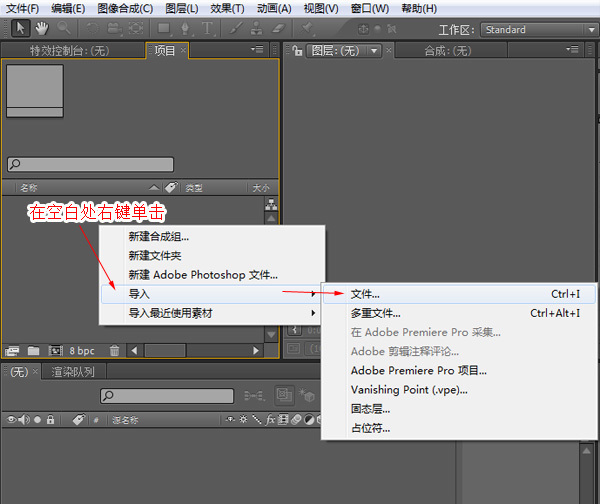
Task: Select the Pan Behind tool
Action: tap(136, 28)
